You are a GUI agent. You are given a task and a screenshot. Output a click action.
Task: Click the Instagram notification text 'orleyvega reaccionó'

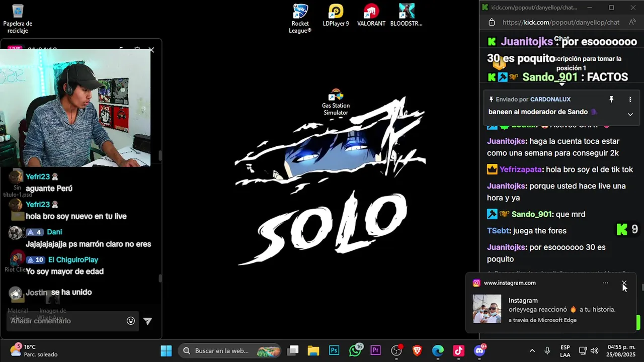coord(538,310)
